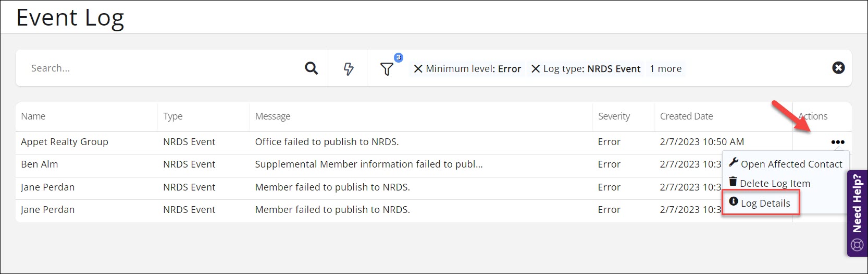Open the Need Help? side tab
This screenshot has height=274, width=868.
[x=857, y=213]
